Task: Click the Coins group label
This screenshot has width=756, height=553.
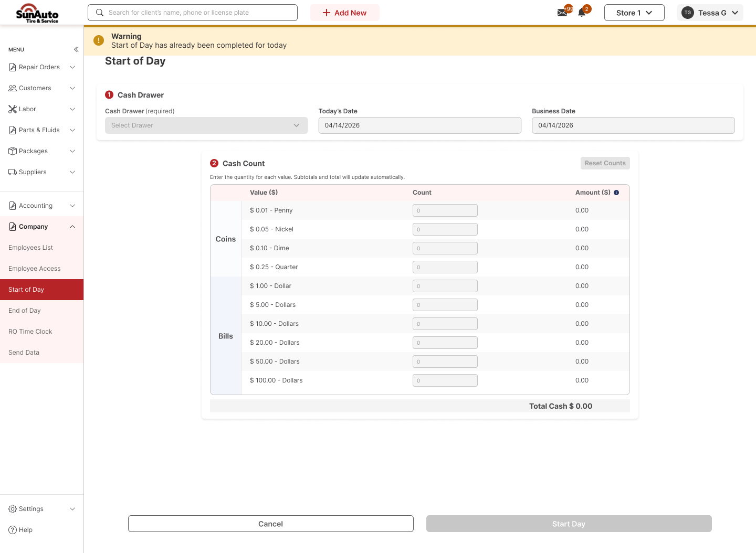Action: (226, 239)
